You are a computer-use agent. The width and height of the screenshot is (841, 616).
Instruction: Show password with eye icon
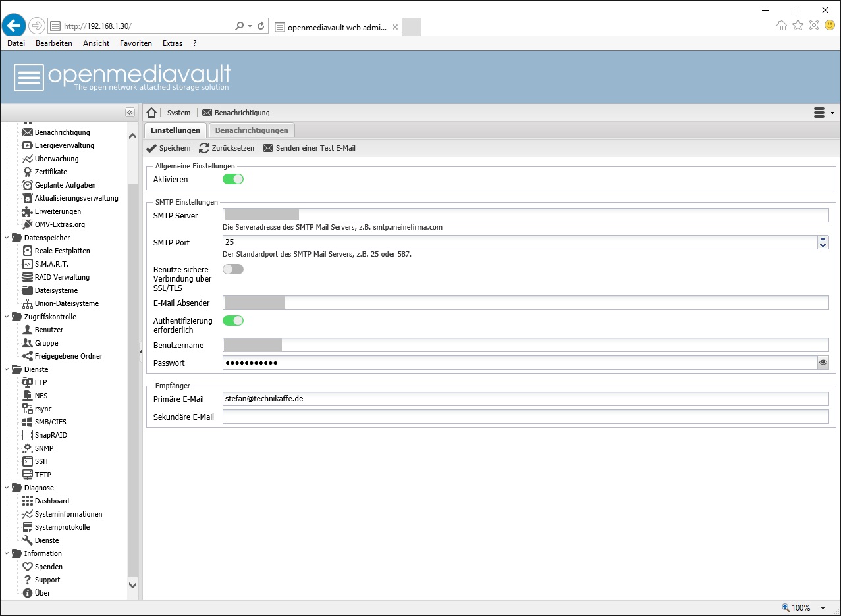pyautogui.click(x=823, y=363)
